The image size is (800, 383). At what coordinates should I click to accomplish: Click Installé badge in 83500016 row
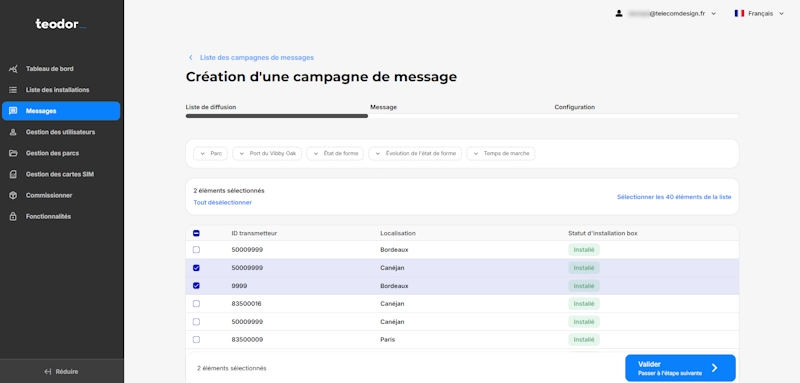(584, 304)
